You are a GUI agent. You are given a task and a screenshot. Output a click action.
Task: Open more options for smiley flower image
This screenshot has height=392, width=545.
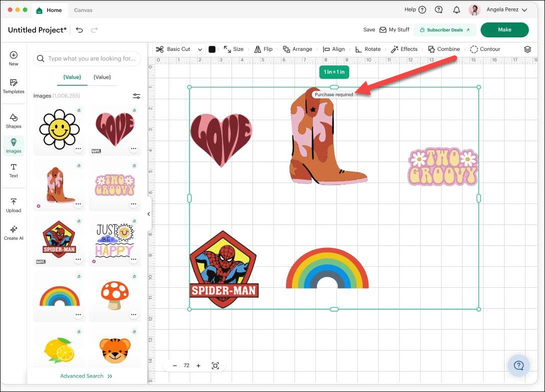[78, 149]
